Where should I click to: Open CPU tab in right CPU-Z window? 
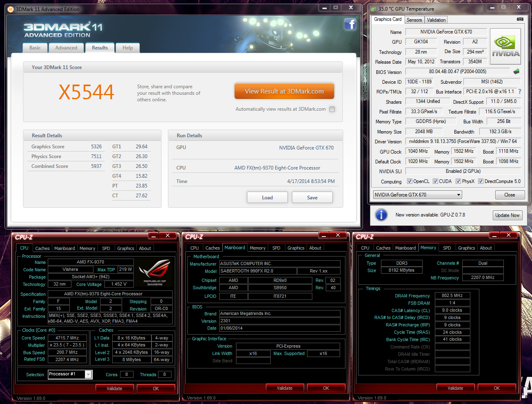click(x=365, y=248)
